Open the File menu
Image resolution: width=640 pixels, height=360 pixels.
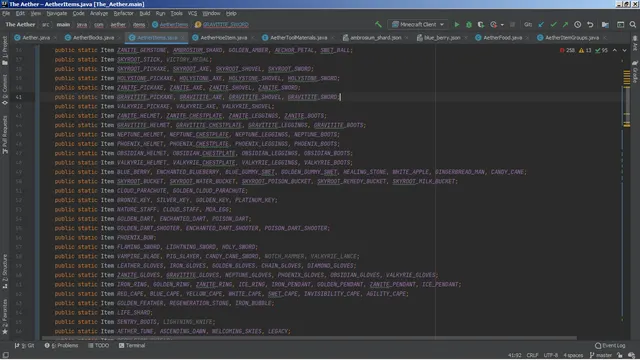(x=6, y=13)
